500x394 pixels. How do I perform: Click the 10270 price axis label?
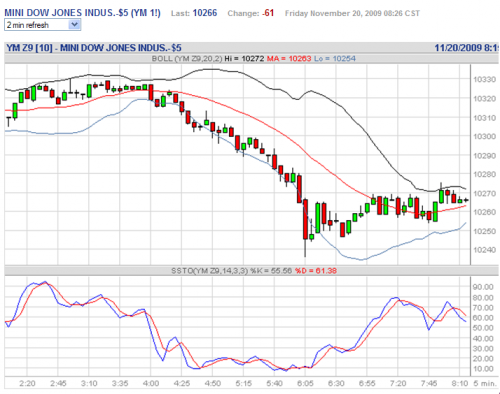[485, 193]
